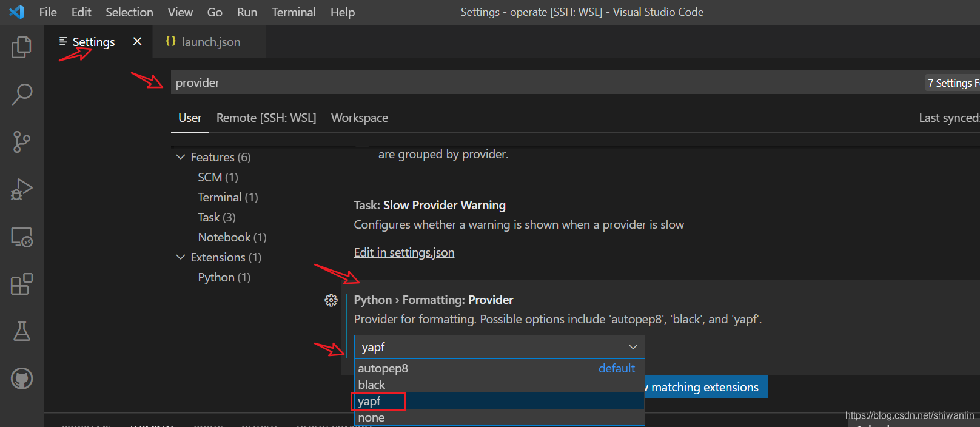Choose autopep8 from the provider list
This screenshot has width=980, height=427.
[499, 368]
